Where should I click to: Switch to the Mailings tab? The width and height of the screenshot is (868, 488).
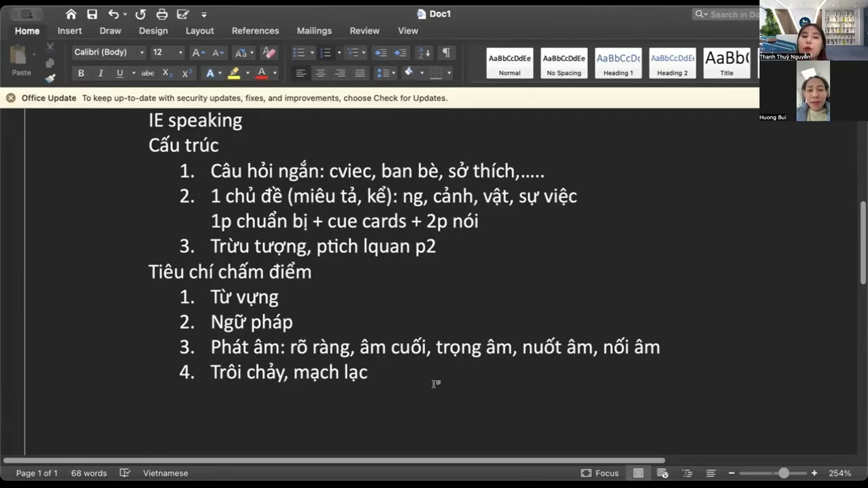click(314, 30)
